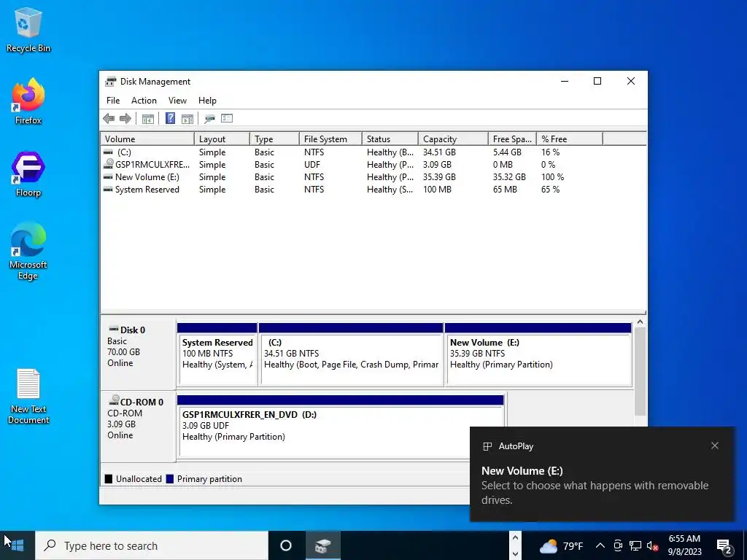Dismiss the AutoPlay notification

coord(715,446)
